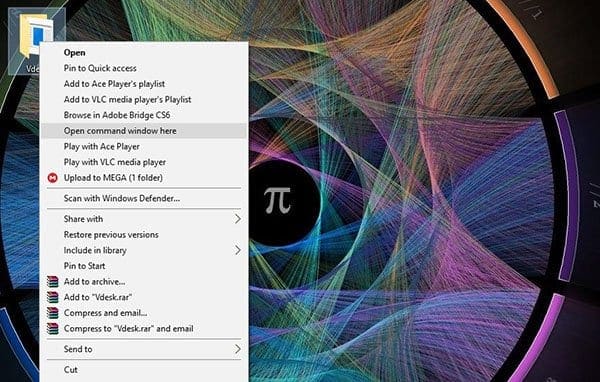Choose Add to archive... entry

(144, 282)
